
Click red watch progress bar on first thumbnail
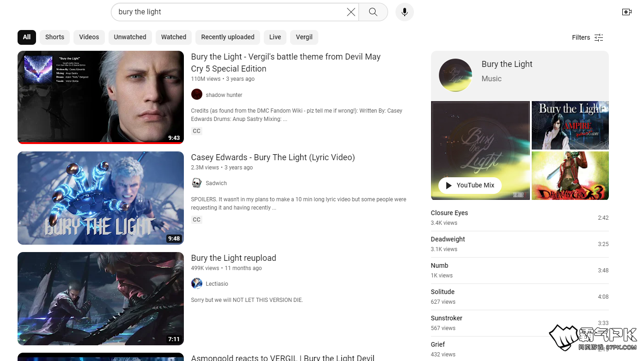(101, 143)
